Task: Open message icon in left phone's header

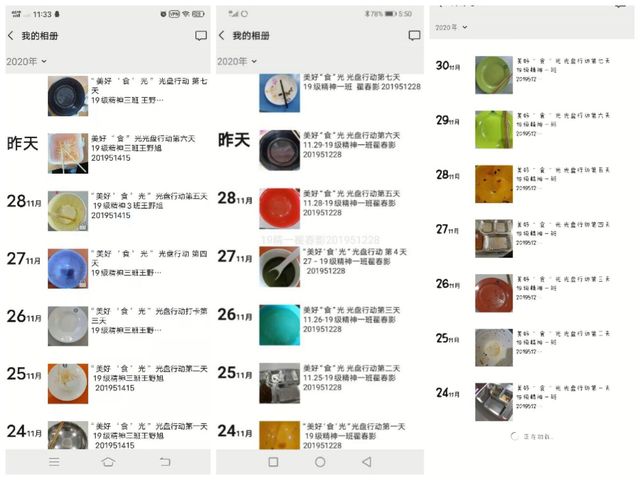Action: pos(201,35)
